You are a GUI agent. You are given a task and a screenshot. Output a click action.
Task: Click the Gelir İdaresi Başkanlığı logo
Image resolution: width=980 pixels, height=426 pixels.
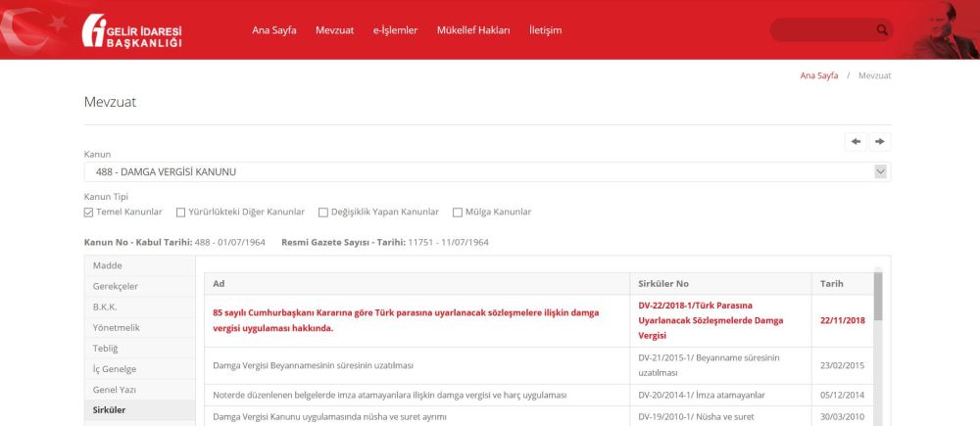point(132,31)
